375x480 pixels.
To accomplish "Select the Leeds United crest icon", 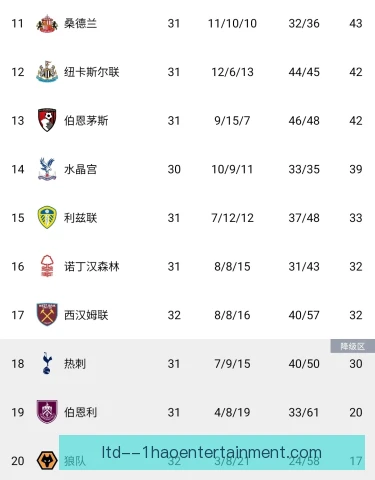I will (47, 217).
